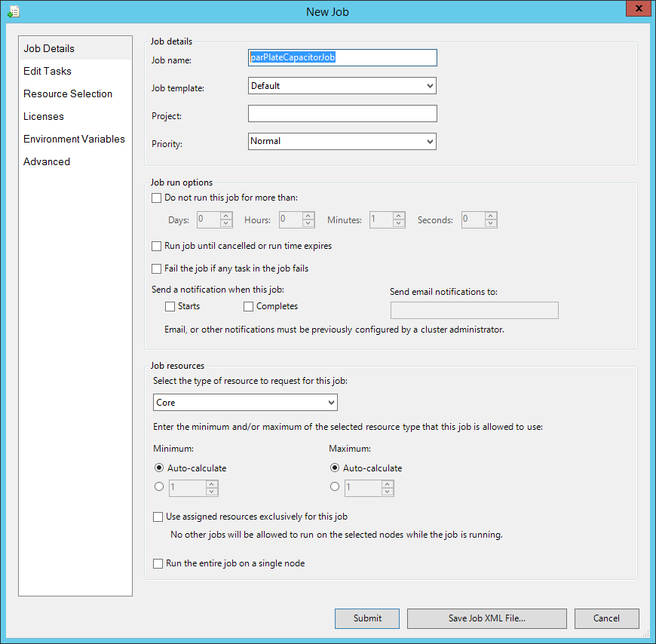Select Maximum manual value radio button
This screenshot has width=656, height=644.
click(335, 486)
